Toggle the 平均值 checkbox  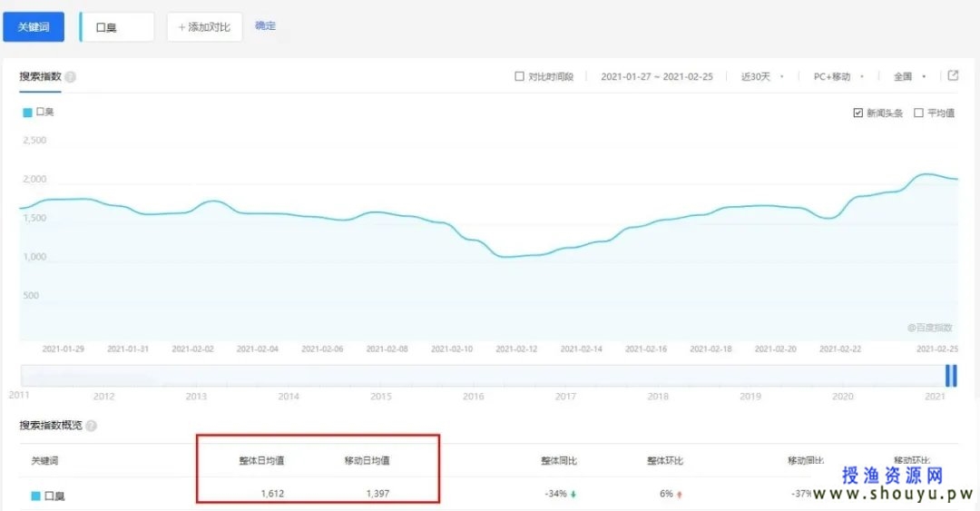coord(918,113)
